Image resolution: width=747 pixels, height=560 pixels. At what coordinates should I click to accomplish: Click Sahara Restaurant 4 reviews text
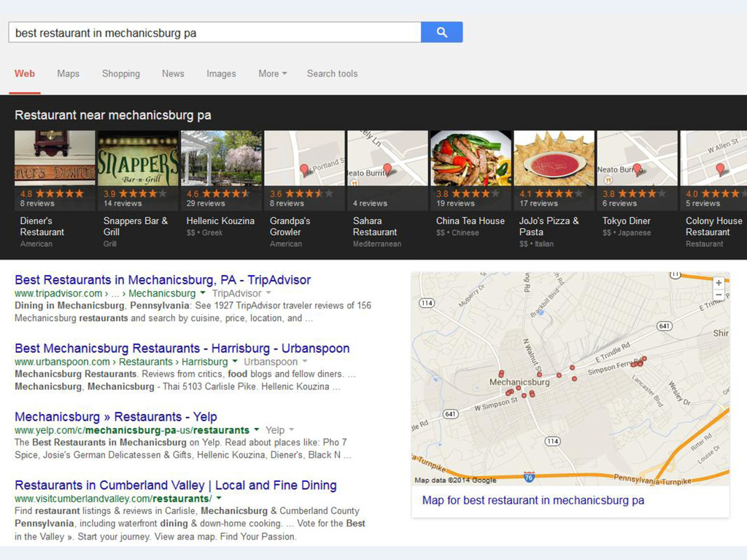370,203
